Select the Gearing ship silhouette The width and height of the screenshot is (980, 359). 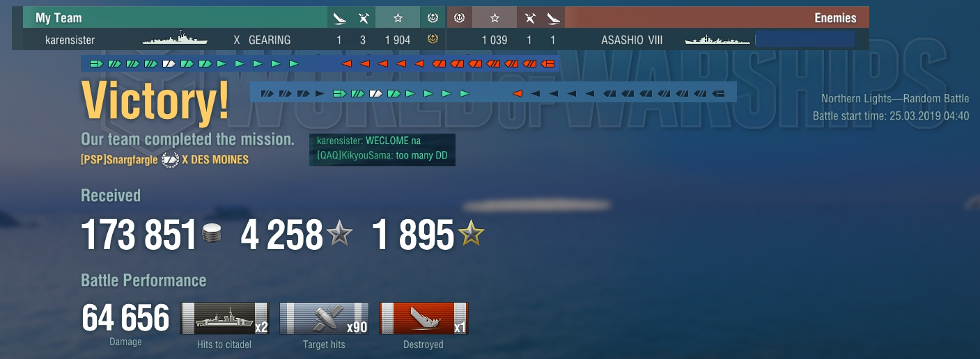[x=175, y=39]
